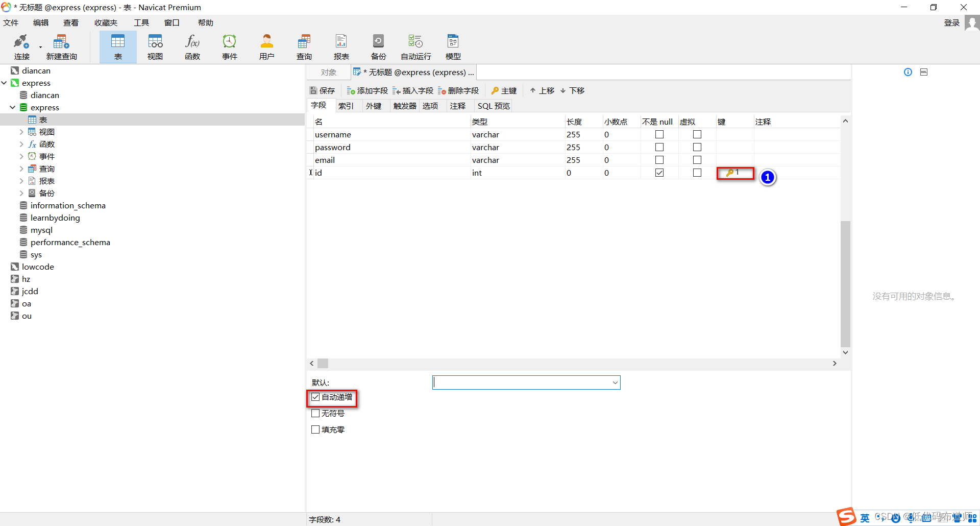Viewport: 980px width, 526px height.
Task: Toggle 不是 null checkbox for email
Action: [659, 160]
